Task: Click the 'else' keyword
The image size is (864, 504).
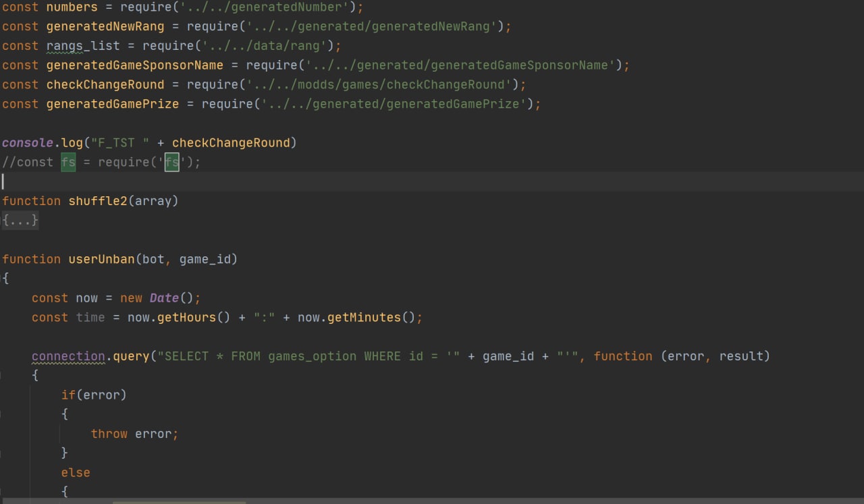Action: (76, 472)
